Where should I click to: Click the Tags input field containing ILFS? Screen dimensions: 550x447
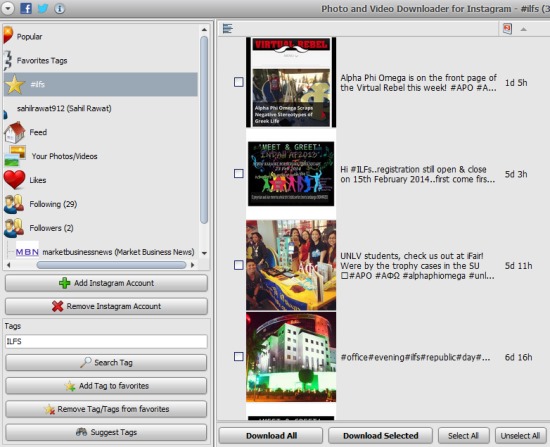click(x=106, y=341)
